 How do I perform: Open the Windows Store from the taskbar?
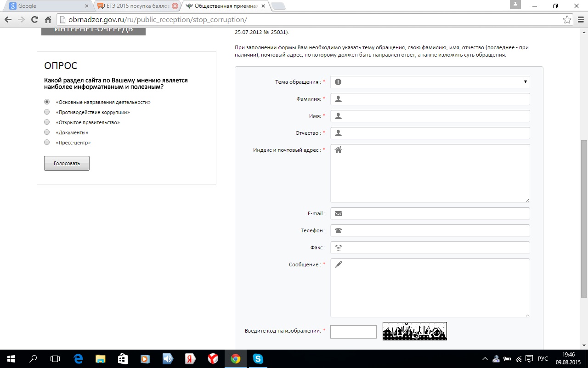pos(123,359)
